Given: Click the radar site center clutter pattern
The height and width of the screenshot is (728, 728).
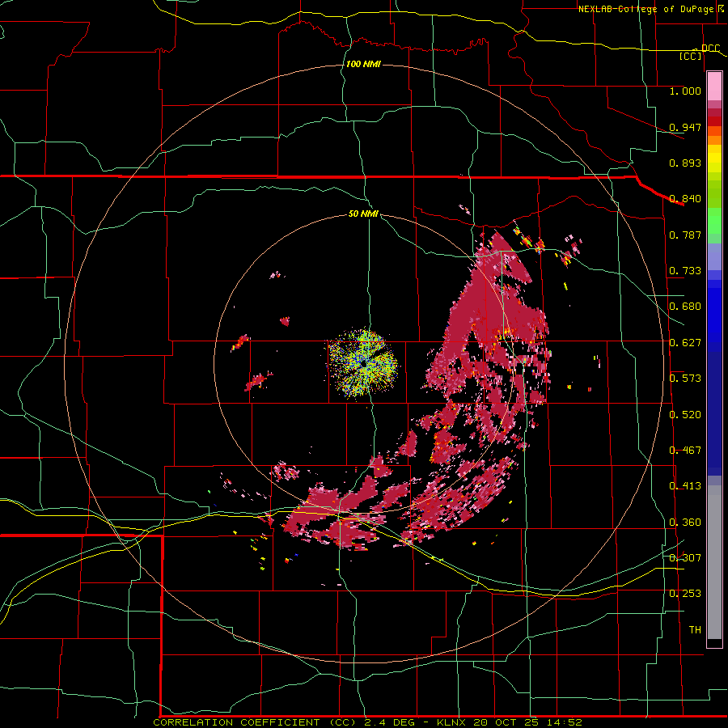Looking at the screenshot, I should click(362, 363).
